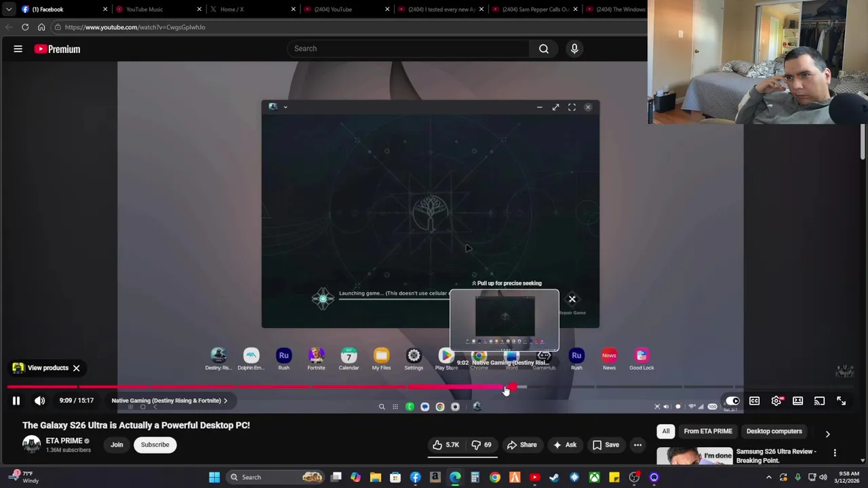Screen dimensions: 868x488
Task: Open the Windows Start menu
Action: click(x=214, y=477)
